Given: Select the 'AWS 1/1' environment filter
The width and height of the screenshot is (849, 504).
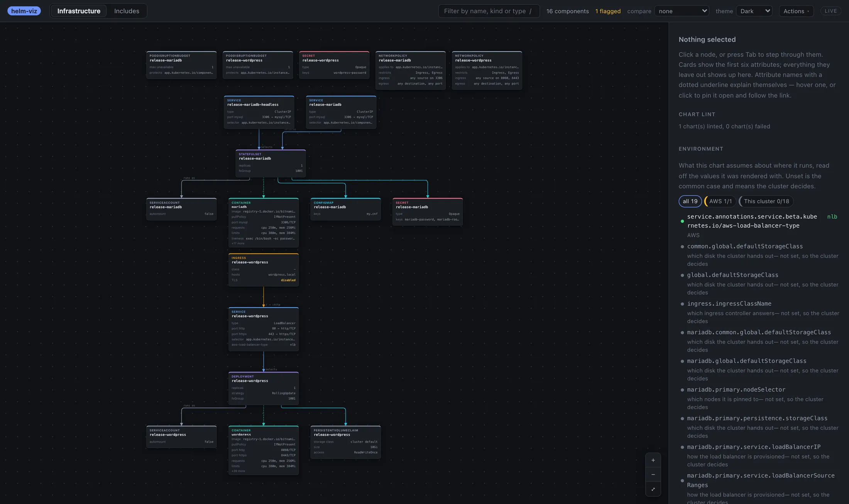Looking at the screenshot, I should coord(720,201).
